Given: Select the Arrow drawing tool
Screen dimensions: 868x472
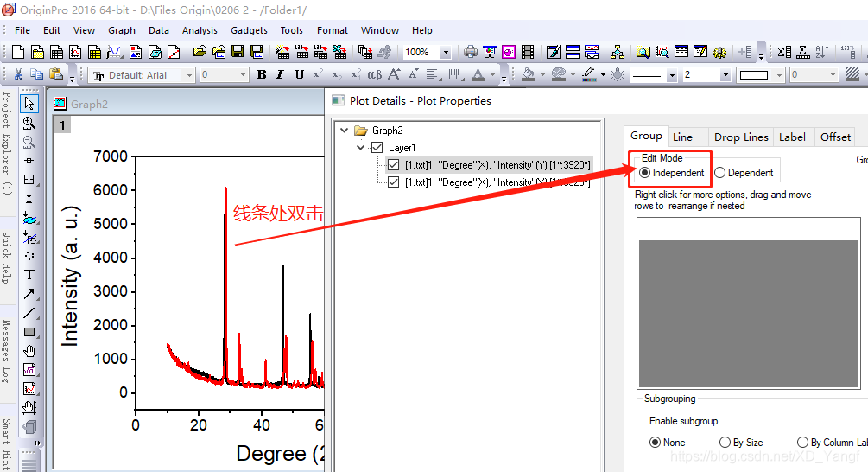Looking at the screenshot, I should tap(29, 294).
